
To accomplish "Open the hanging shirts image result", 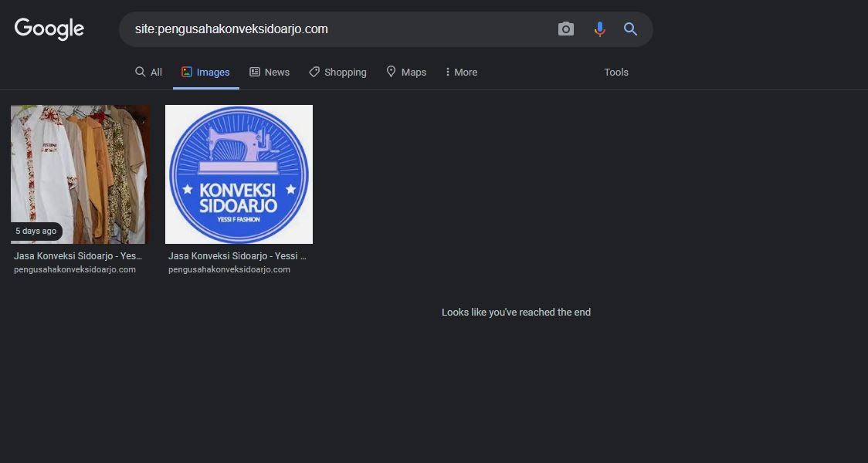I will (80, 174).
